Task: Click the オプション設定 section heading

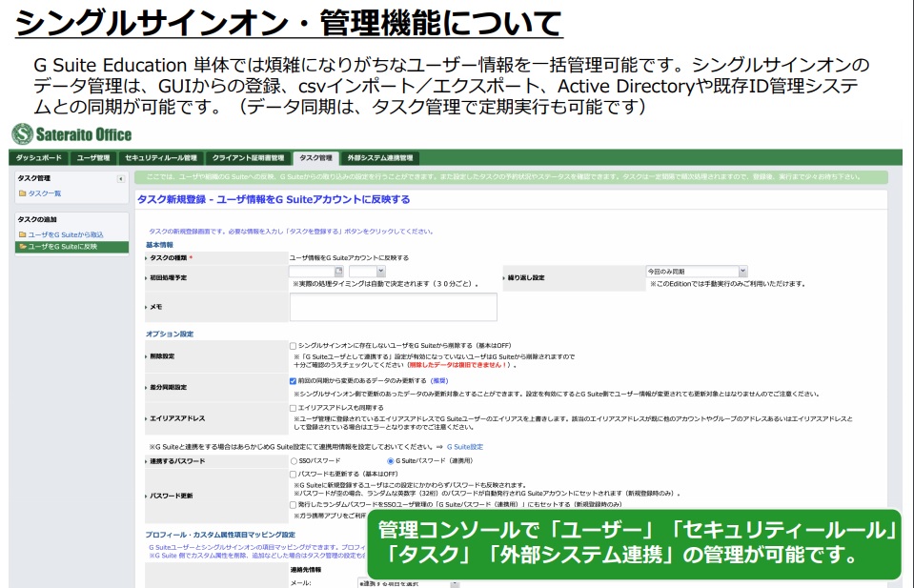Action: [170, 334]
